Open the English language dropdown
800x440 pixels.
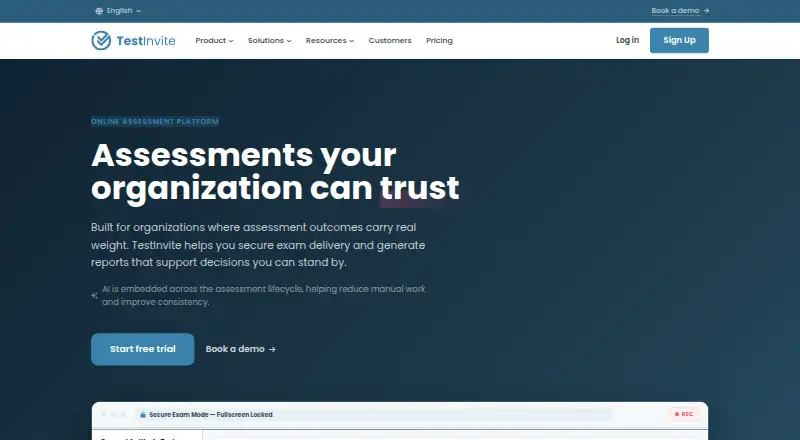pos(118,11)
